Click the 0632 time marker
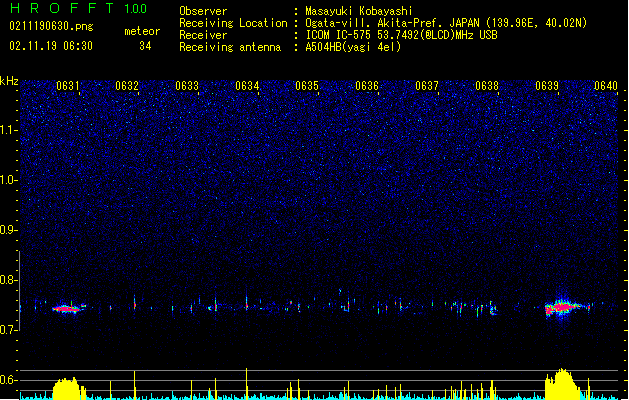This screenshot has width=629, height=400. 127,86
